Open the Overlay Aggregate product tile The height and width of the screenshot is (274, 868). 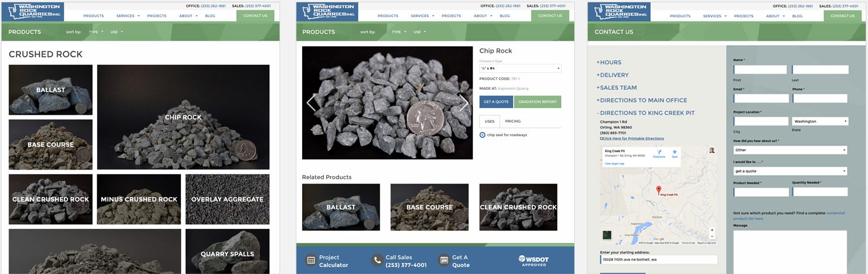pyautogui.click(x=227, y=199)
